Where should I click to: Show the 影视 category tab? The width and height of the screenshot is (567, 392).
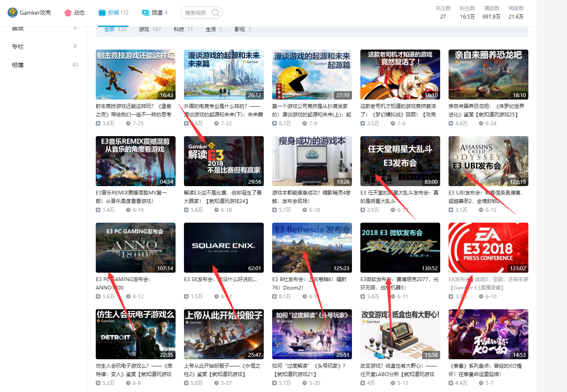pos(243,29)
